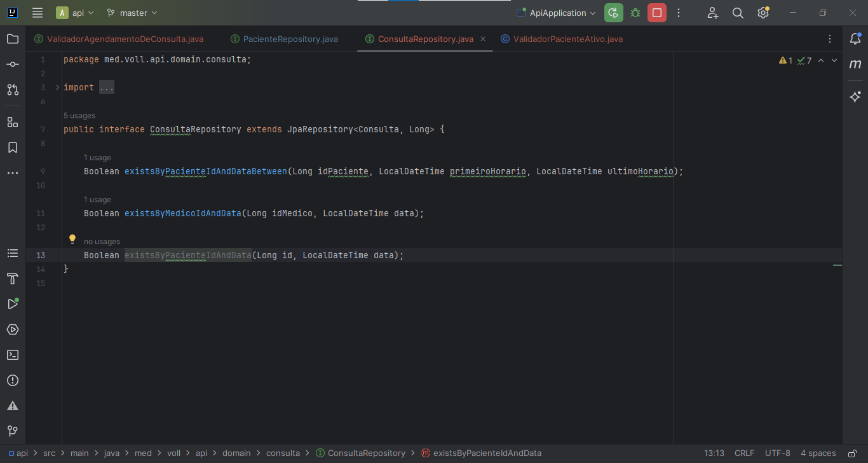The image size is (868, 463).
Task: Click the domain breadcrumb segment
Action: 236,453
